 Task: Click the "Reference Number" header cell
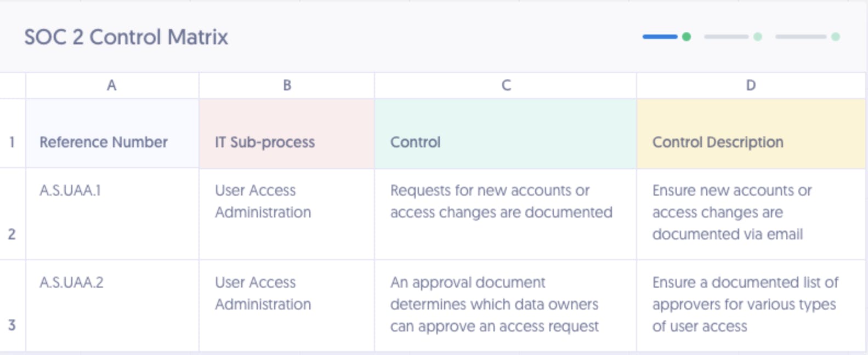tap(112, 134)
